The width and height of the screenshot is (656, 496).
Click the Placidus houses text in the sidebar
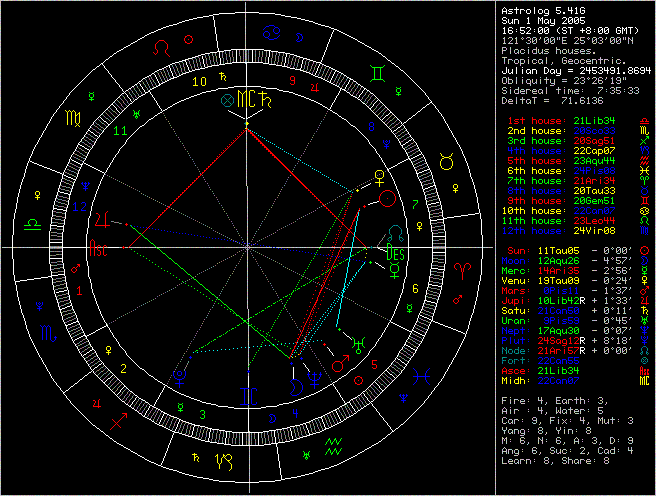553,45
